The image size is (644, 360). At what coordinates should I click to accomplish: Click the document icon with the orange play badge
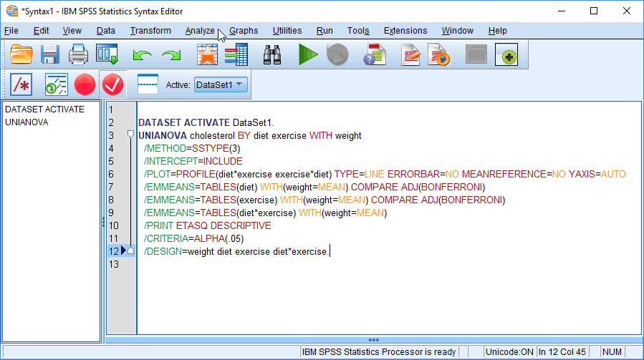tap(438, 54)
